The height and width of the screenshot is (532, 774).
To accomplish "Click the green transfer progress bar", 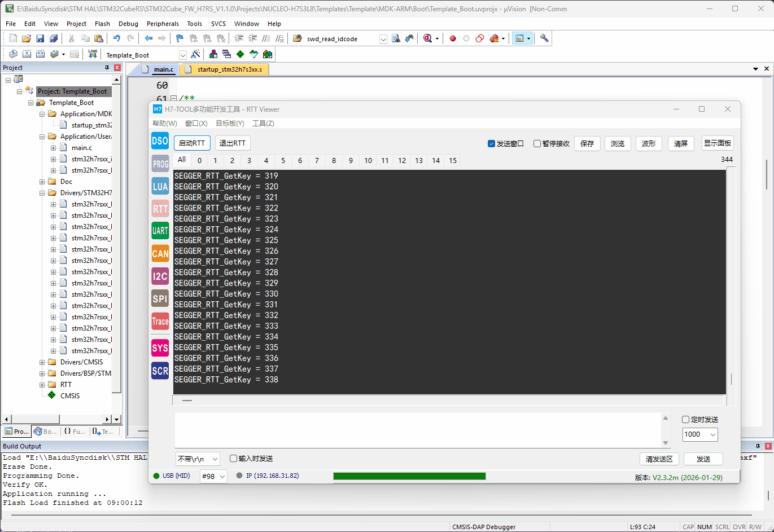I will click(409, 476).
